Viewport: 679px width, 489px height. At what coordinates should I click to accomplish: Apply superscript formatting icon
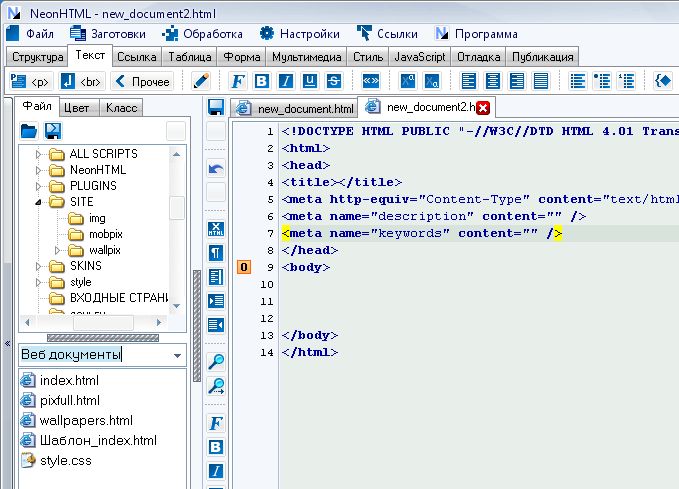pyautogui.click(x=407, y=81)
